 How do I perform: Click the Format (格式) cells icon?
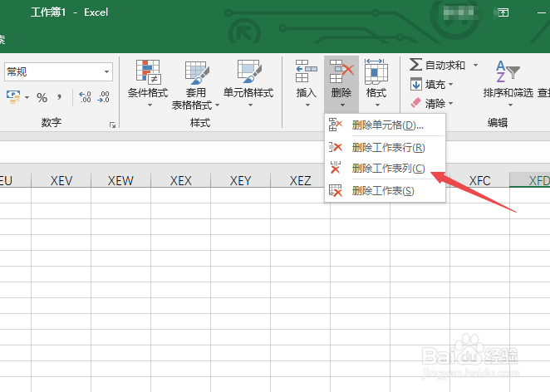coord(376,71)
